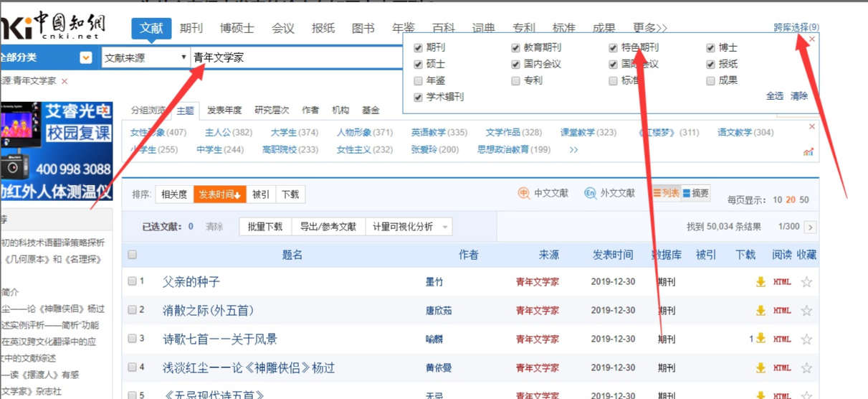
Task: Go to next results page arrow
Action: pos(811,227)
